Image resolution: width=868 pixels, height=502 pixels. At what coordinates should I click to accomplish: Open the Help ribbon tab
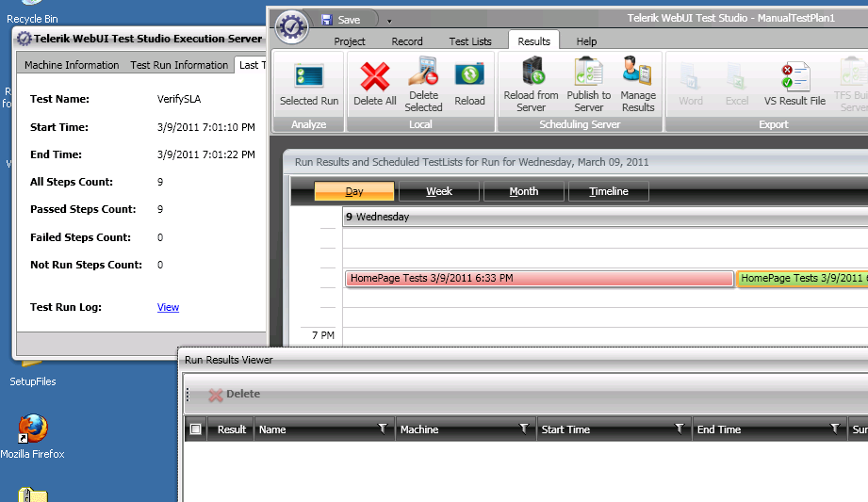pyautogui.click(x=586, y=41)
